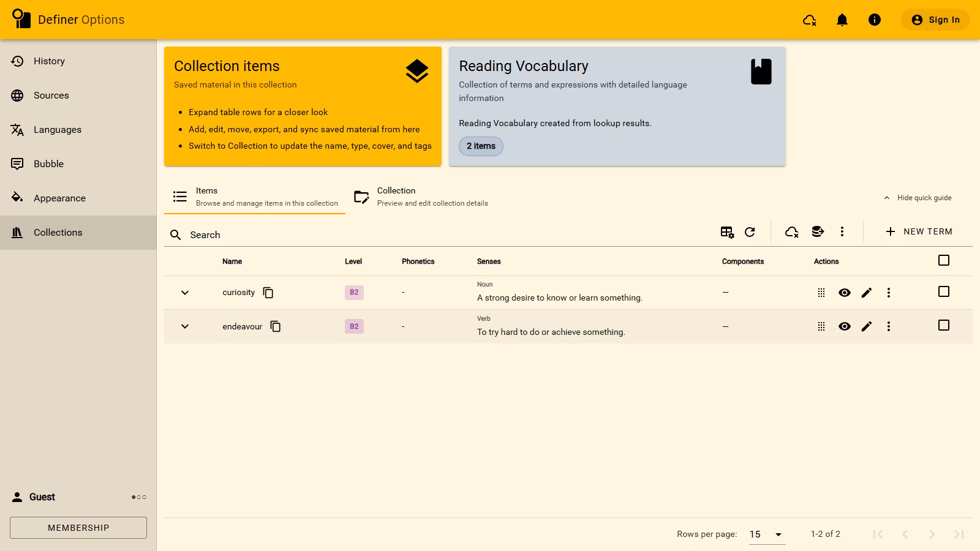Click the B2 level badge for curiosity
Image resolution: width=980 pixels, height=551 pixels.
point(354,293)
